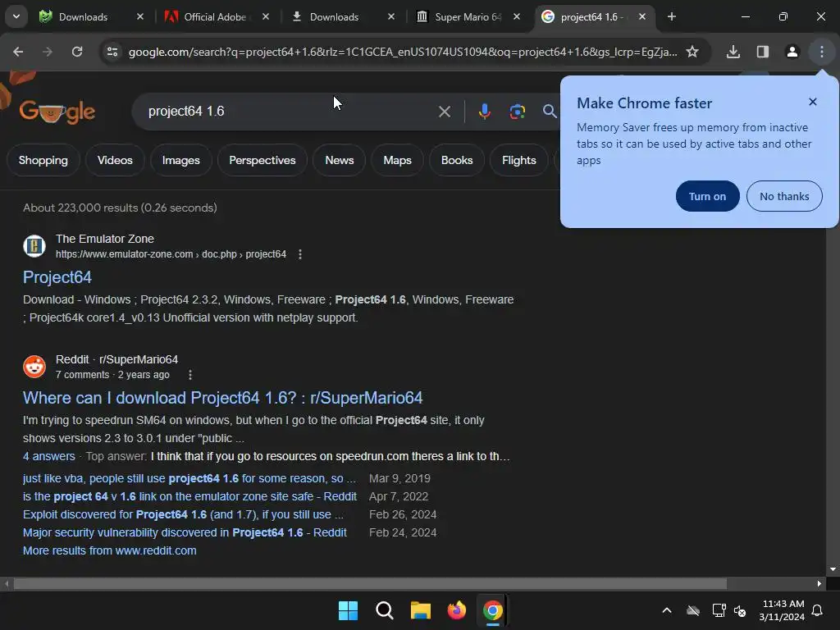This screenshot has height=630, width=840.
Task: Bookmark this page with the star icon
Action: click(x=692, y=52)
